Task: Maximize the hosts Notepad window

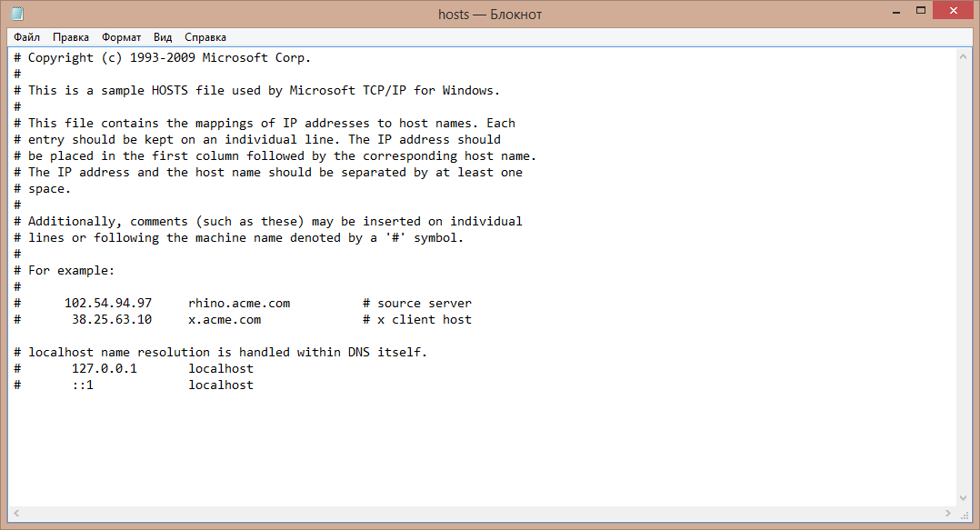Action: (921, 11)
